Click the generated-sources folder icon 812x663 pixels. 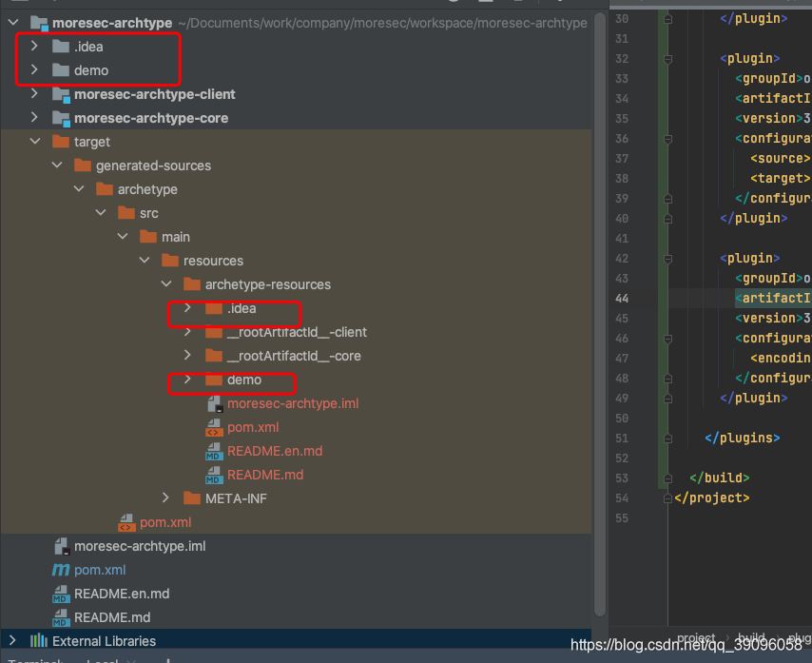[x=83, y=166]
